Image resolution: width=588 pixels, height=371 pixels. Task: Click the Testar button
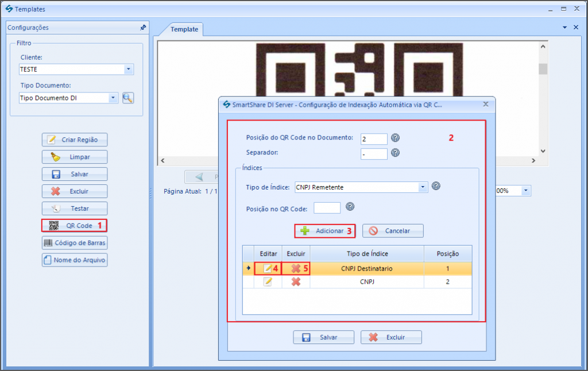(74, 208)
